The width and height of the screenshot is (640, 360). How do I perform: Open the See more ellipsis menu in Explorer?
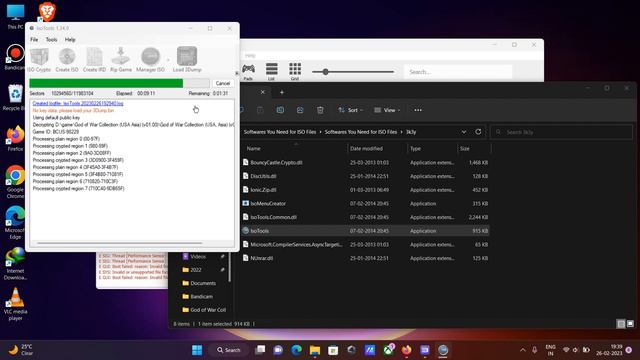pyautogui.click(x=418, y=110)
